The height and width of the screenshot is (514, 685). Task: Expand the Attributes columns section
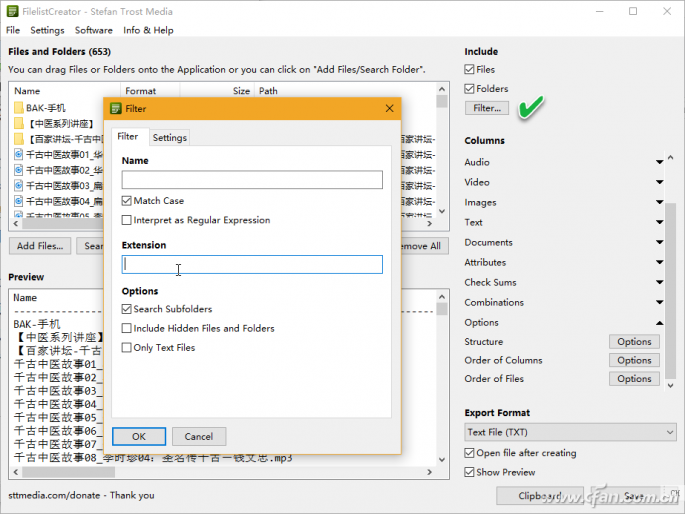point(660,262)
